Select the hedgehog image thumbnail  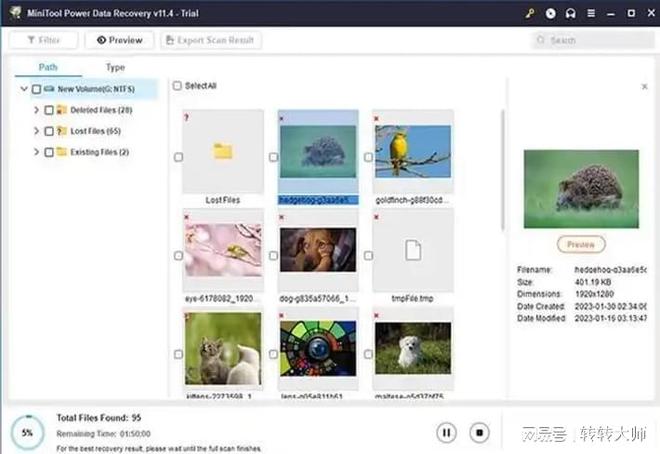pos(318,151)
